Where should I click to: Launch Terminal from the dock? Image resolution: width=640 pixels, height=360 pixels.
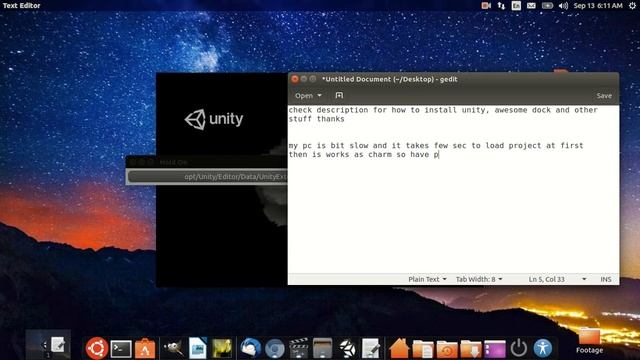tap(121, 349)
